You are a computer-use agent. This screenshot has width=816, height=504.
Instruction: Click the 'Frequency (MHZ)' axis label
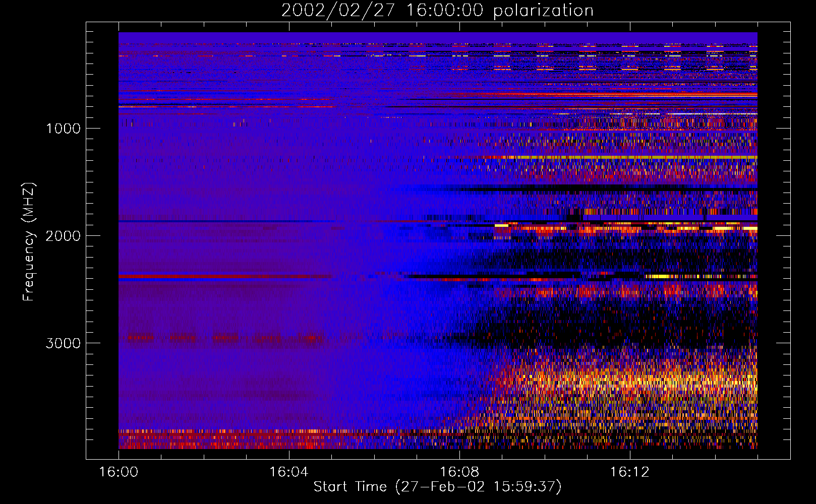[29, 242]
